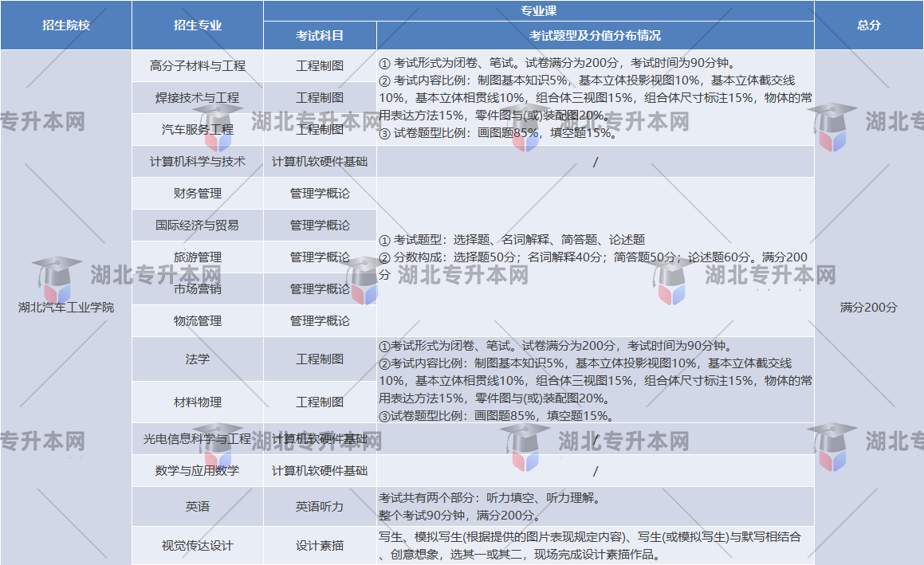Viewport: 924px width, 565px height.
Task: Click 工程制图 in the 汽车服务工程 row
Action: pos(320,130)
